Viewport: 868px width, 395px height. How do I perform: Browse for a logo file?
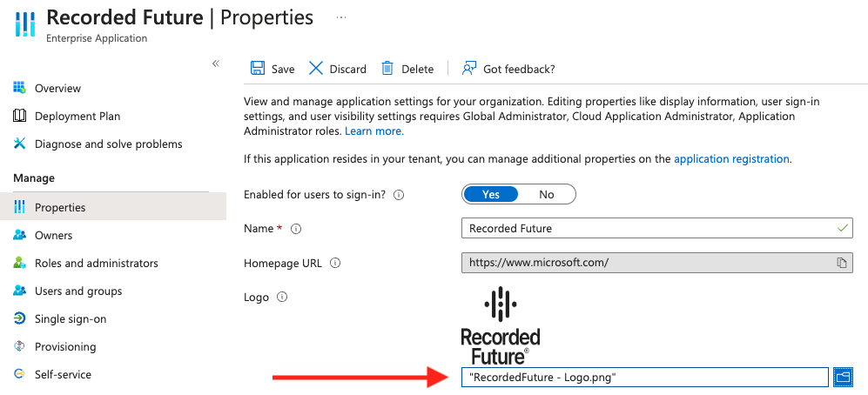point(842,376)
